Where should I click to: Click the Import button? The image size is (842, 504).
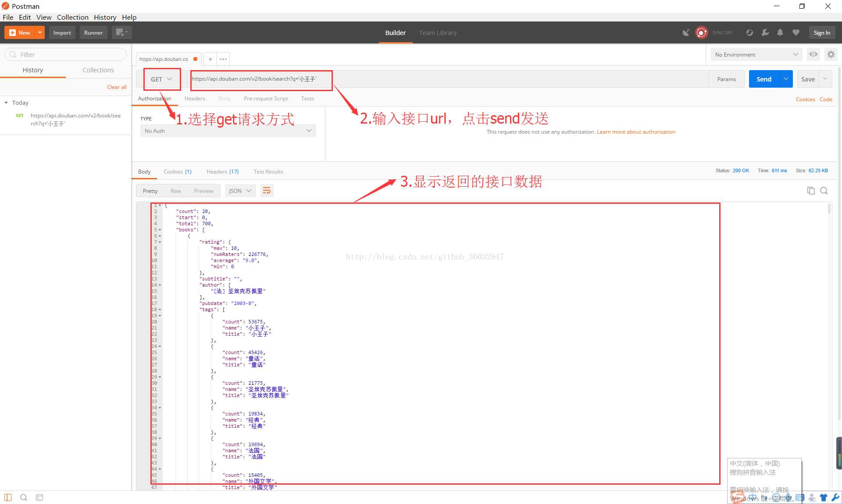pyautogui.click(x=62, y=32)
